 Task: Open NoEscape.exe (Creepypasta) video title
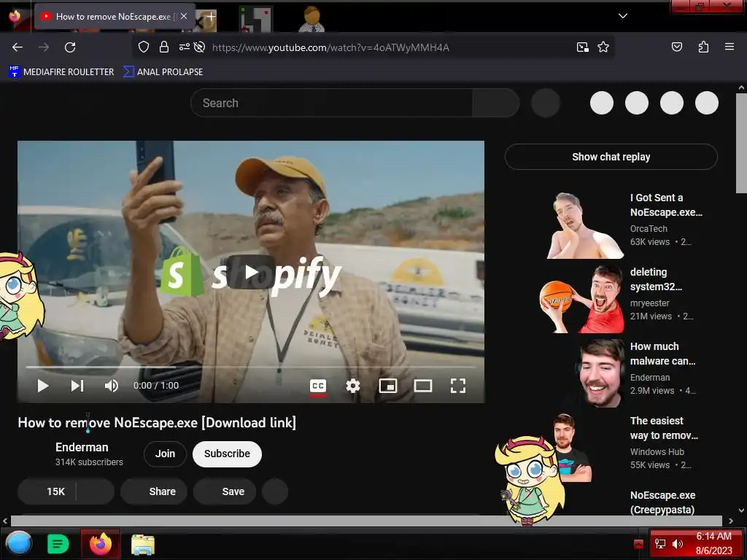662,502
